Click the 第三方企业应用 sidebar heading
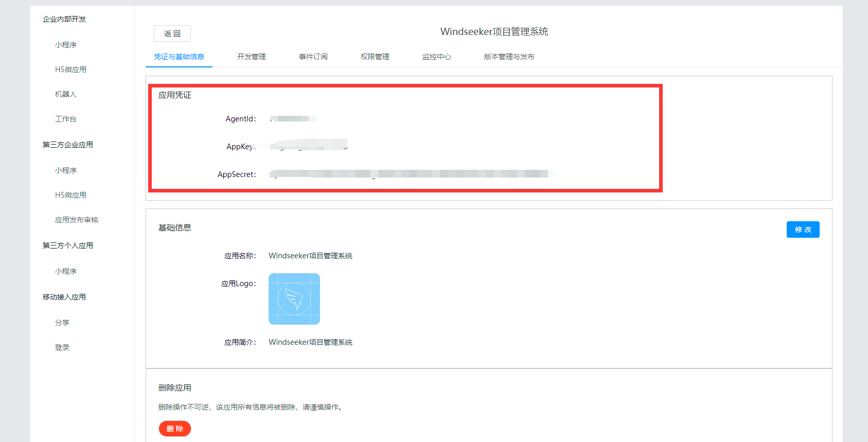Viewport: 868px width, 442px height. coord(68,145)
